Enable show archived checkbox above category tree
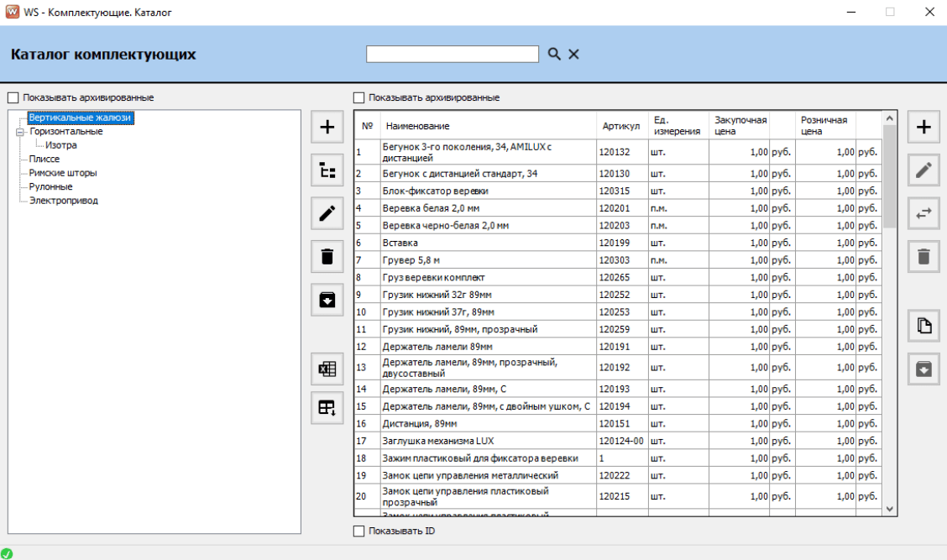The image size is (947, 560). point(13,97)
